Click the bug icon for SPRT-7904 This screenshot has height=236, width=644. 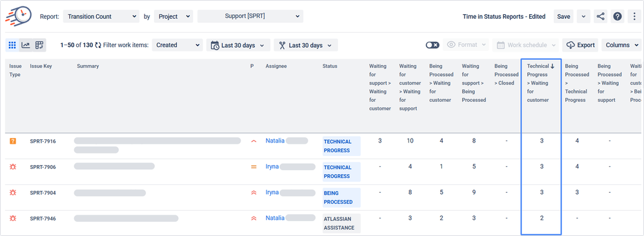point(13,193)
